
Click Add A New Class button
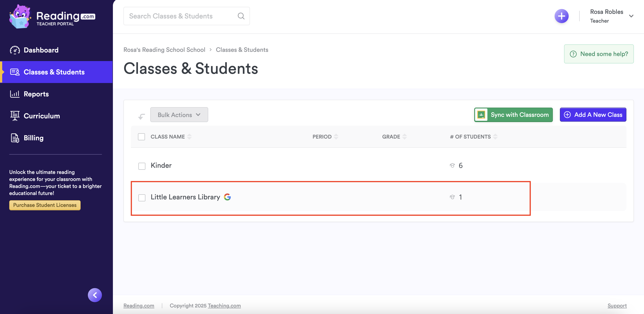(593, 115)
